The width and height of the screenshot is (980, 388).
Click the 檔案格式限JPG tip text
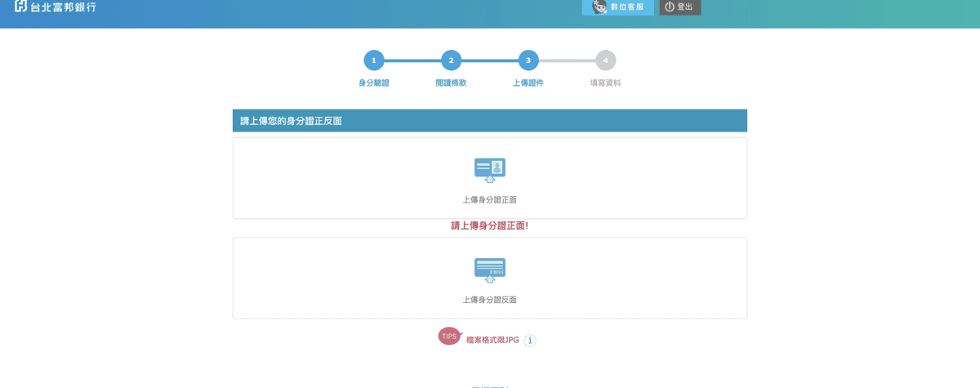pyautogui.click(x=492, y=341)
